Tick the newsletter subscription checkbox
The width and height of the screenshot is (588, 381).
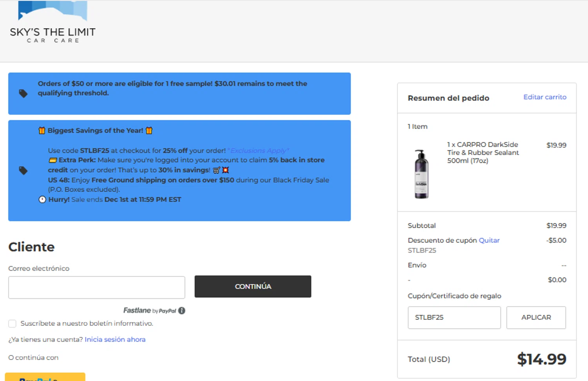coord(12,323)
